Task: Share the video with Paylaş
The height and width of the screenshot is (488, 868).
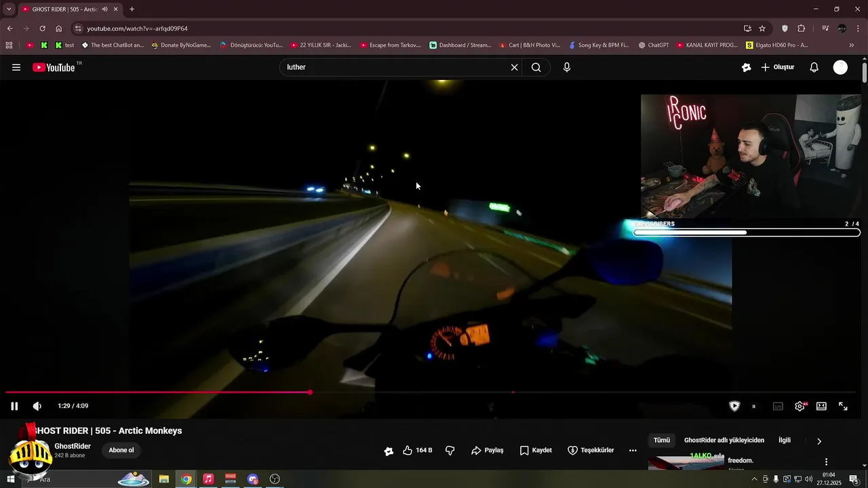Action: click(488, 450)
